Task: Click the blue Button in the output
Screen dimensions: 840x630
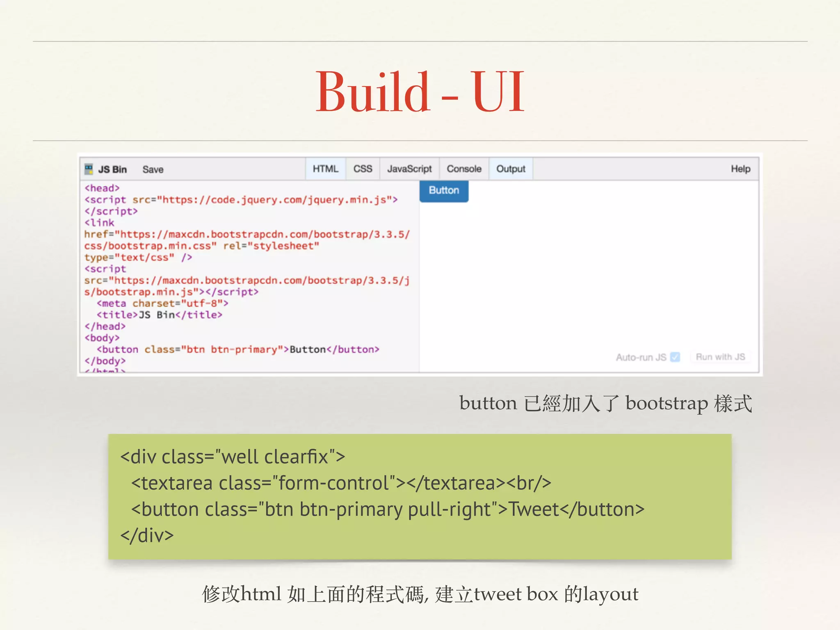Action: 444,191
